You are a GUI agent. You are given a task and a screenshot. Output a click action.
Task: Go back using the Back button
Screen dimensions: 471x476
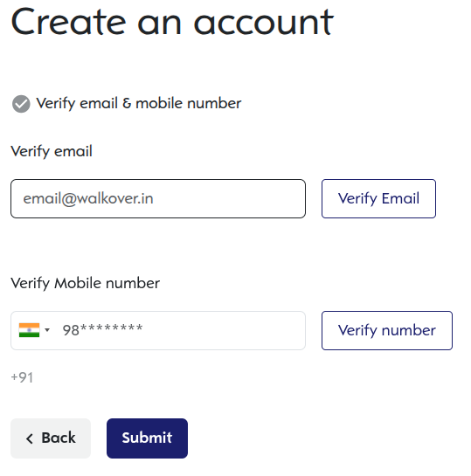[51, 438]
